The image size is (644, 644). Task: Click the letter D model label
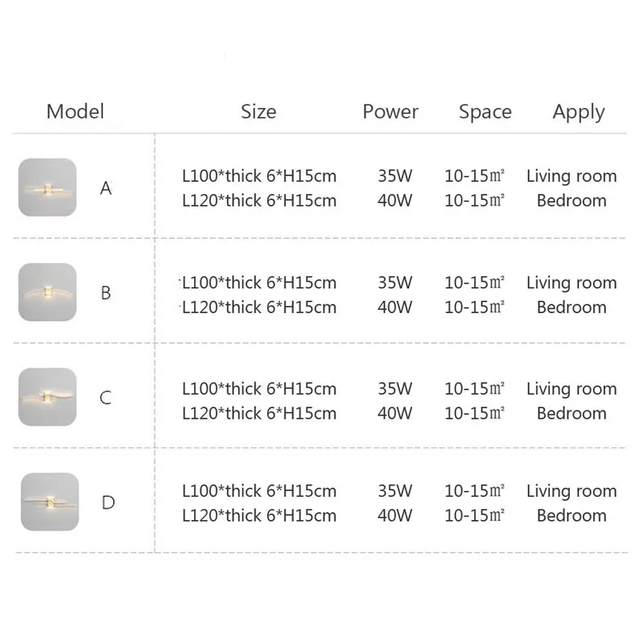pyautogui.click(x=108, y=502)
